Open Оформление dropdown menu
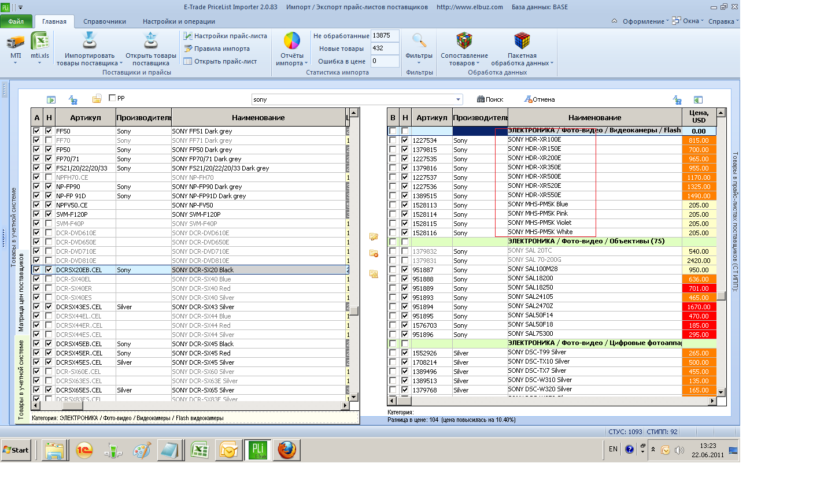 tap(645, 21)
